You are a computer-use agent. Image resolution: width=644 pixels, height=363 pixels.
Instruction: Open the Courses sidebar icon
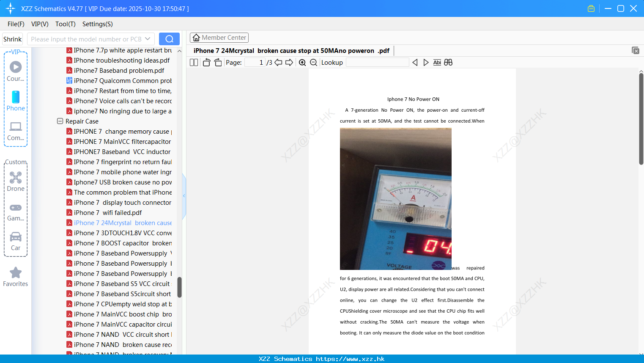(16, 71)
